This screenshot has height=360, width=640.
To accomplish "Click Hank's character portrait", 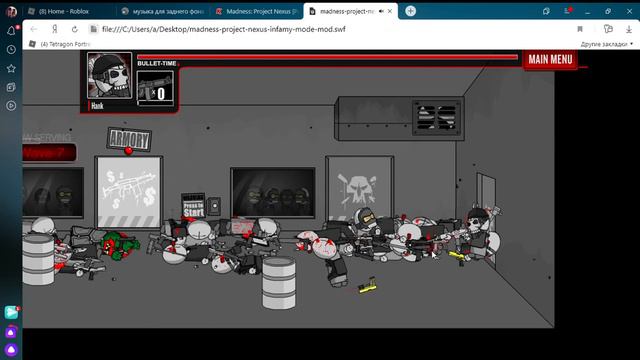I will (109, 76).
